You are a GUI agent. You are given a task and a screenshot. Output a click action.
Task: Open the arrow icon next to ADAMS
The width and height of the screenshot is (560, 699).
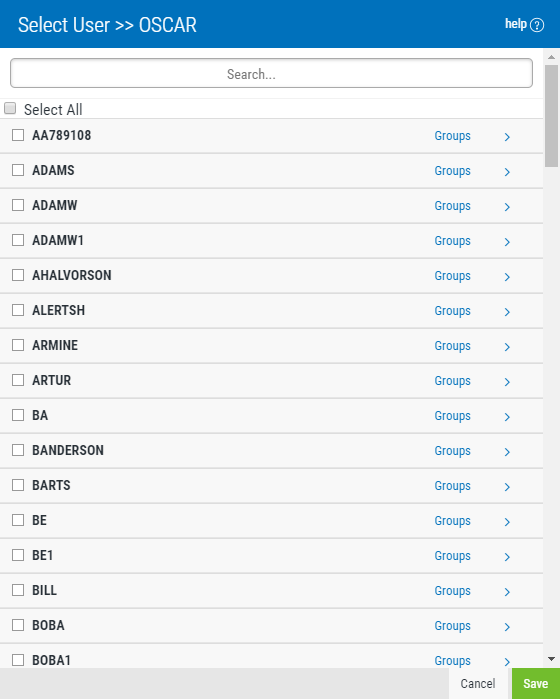(x=507, y=172)
